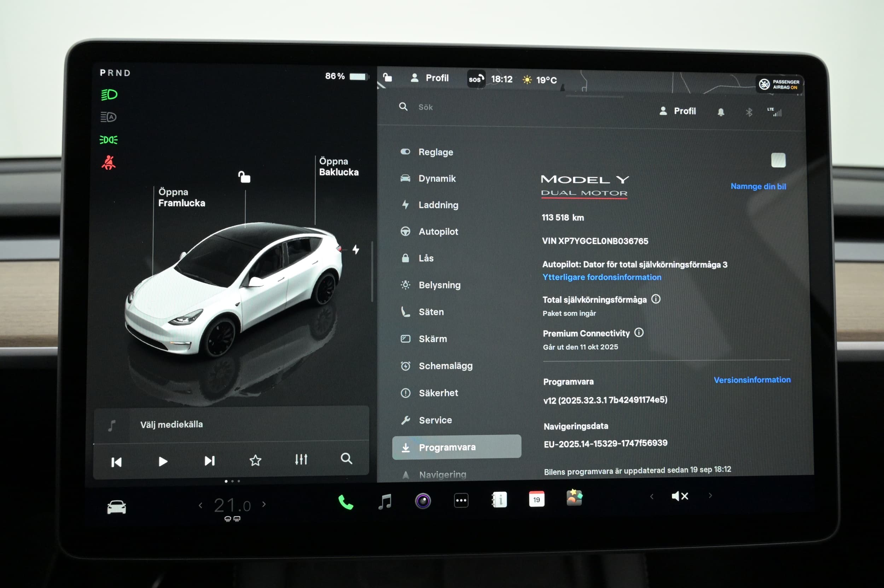
Task: Open Ytterligare fordonsinformation link
Action: [x=601, y=277]
